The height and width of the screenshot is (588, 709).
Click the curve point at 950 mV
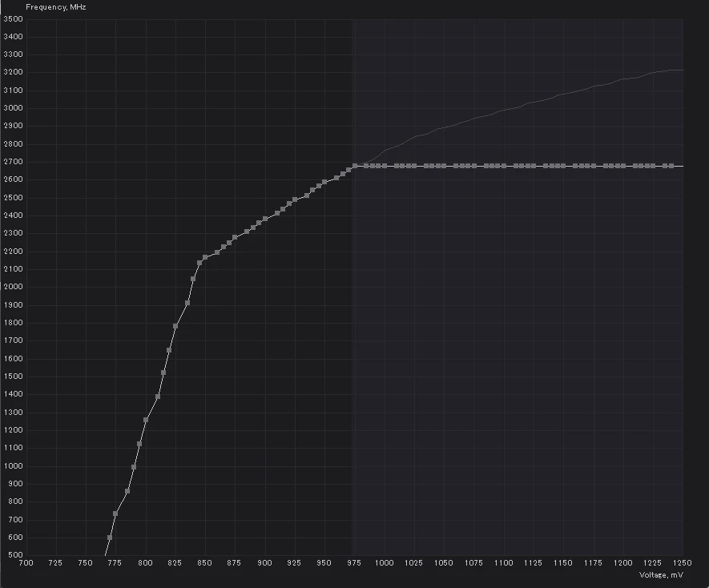(324, 183)
